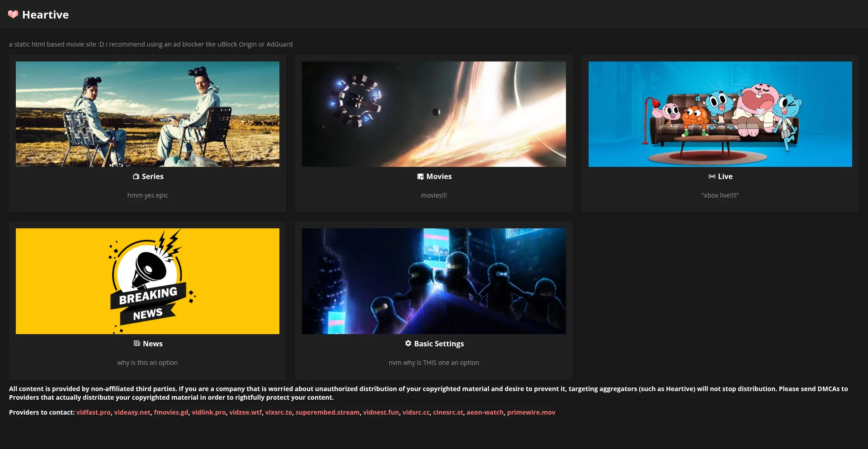Open the Heartive home title
Viewport: 868px width, 449px height.
[x=45, y=15]
